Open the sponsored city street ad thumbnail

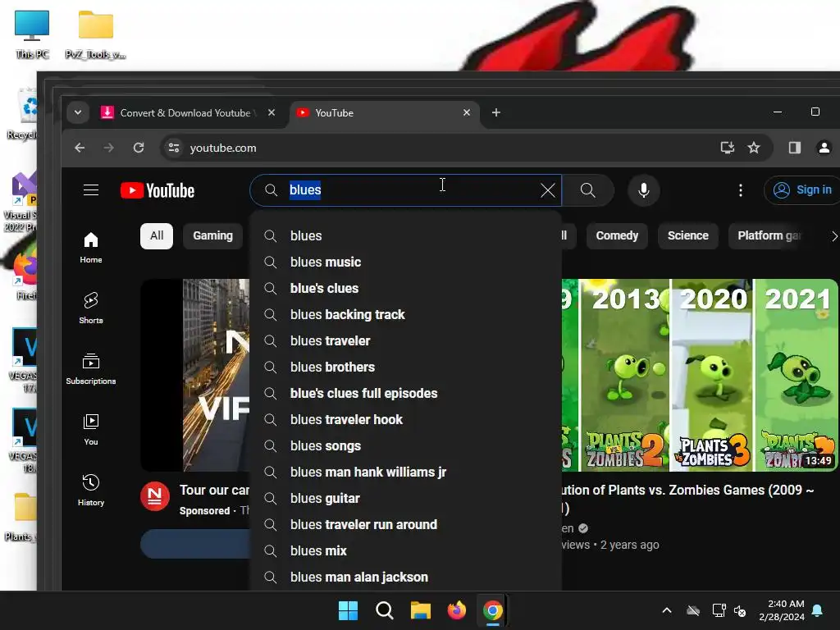(195, 375)
